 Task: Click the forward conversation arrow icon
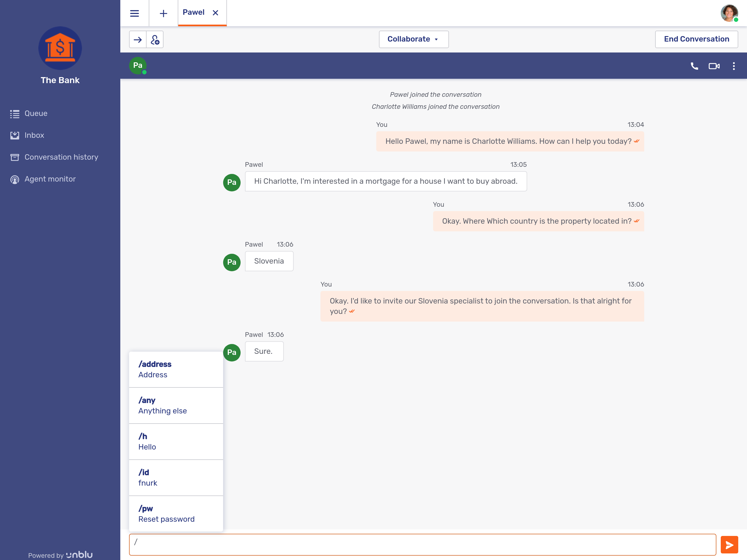[138, 40]
